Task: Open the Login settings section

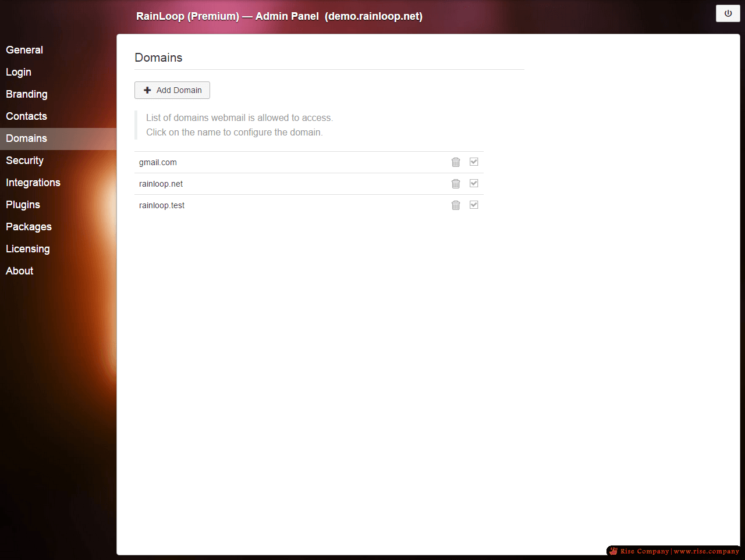Action: [58, 72]
